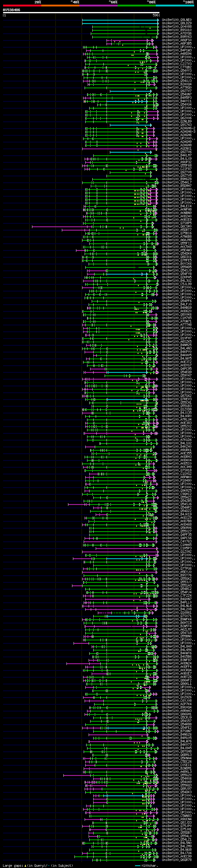
Task: Open hit UniRef100_A2AGH9
Action: tap(176, 142)
